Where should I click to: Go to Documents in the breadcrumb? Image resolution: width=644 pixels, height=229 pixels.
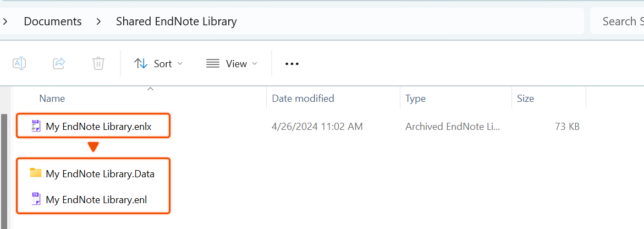[53, 21]
